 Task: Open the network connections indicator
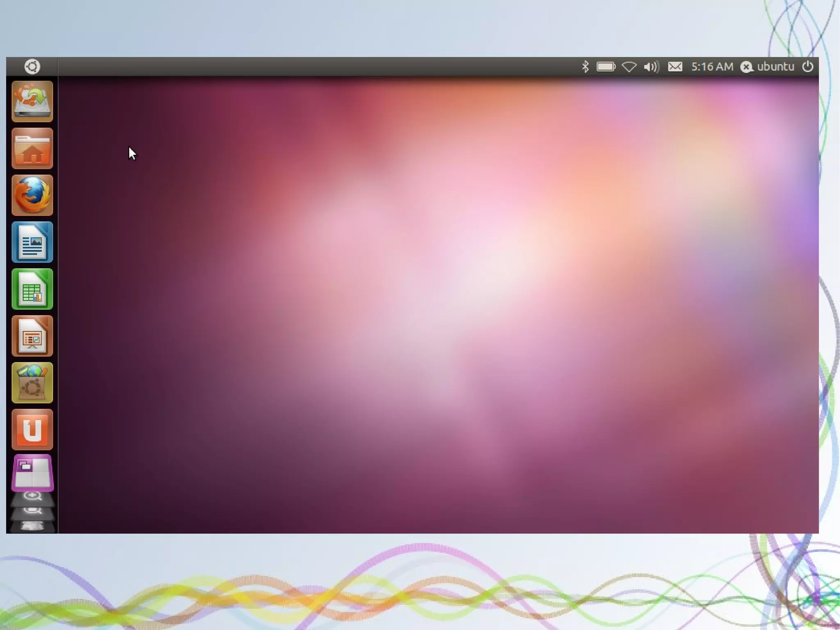click(x=629, y=66)
